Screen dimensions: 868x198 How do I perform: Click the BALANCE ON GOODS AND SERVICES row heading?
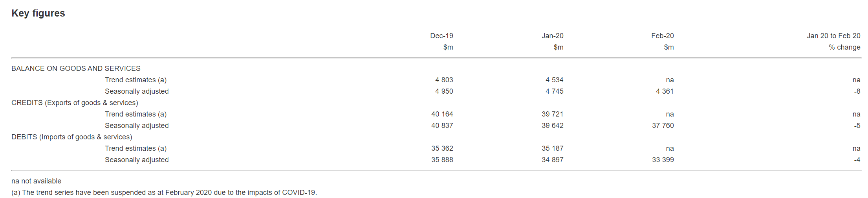coord(76,68)
